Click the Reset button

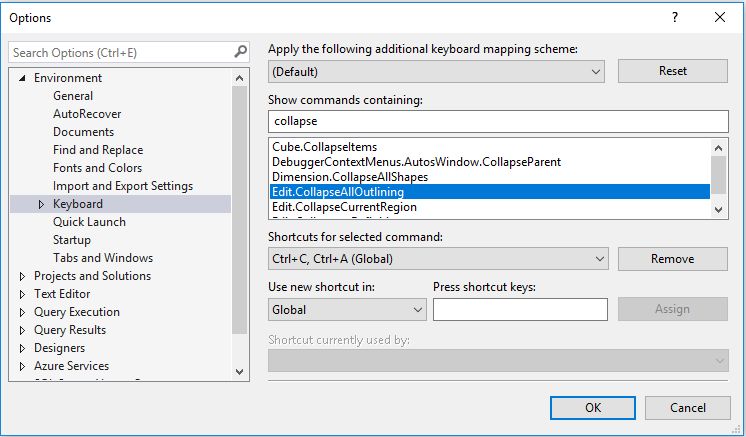(673, 71)
